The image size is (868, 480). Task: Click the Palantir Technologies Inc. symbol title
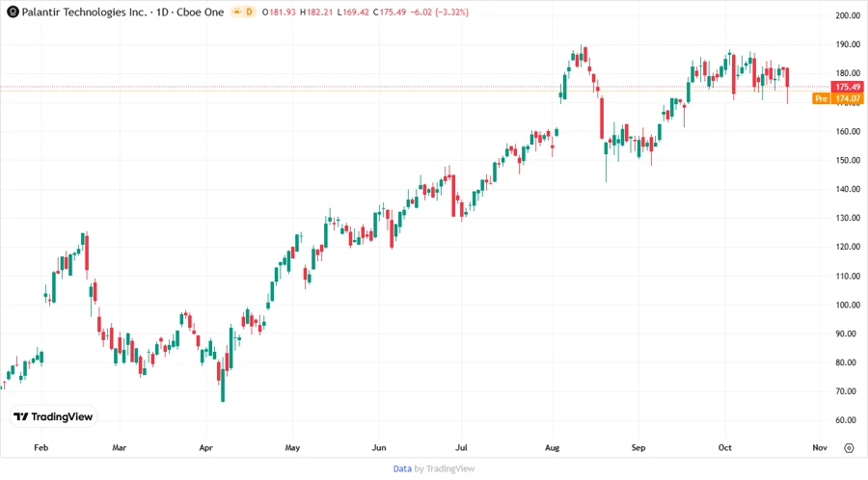pos(84,12)
